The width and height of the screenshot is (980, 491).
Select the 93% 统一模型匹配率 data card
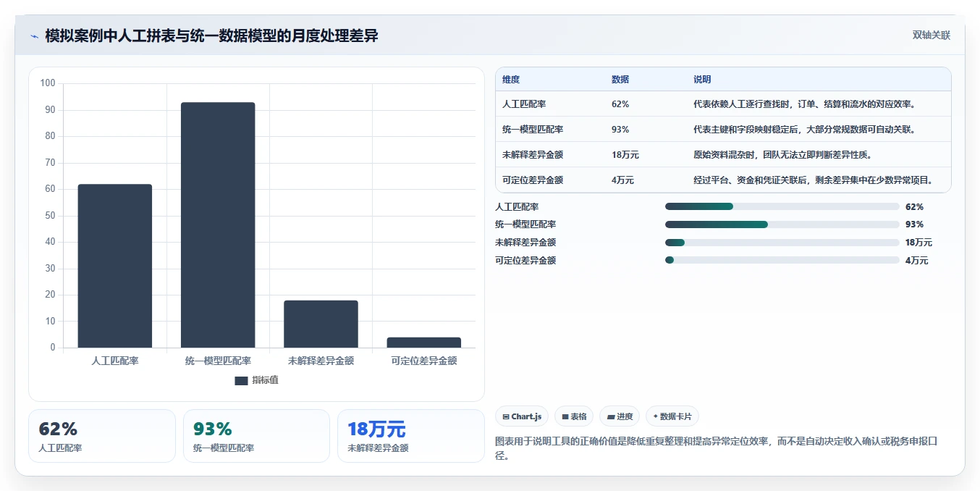(x=257, y=436)
